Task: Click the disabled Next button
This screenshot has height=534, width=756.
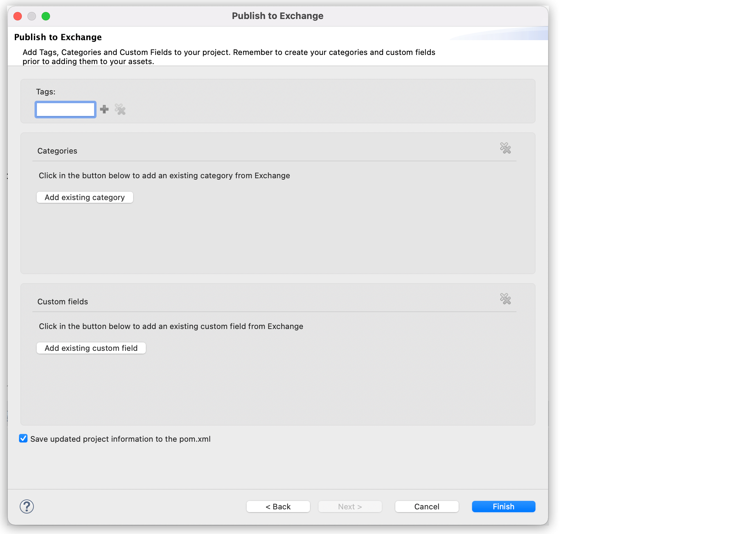Action: click(350, 507)
